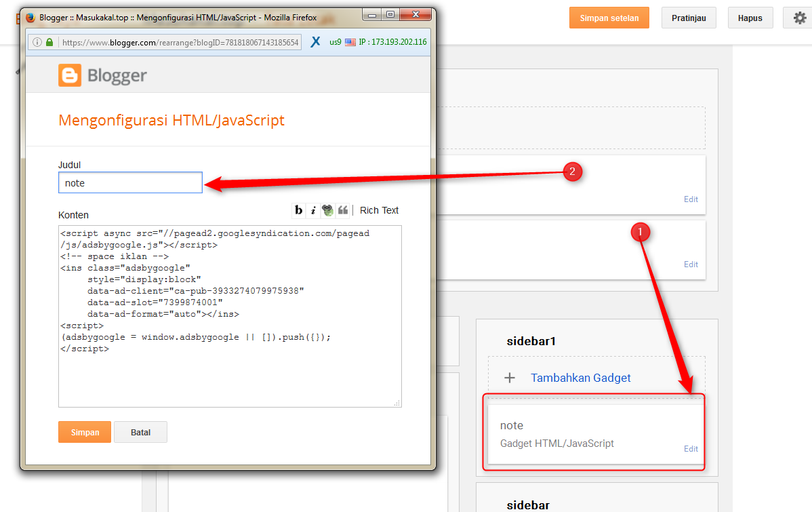Click the 'us9' label in address bar

[335, 42]
